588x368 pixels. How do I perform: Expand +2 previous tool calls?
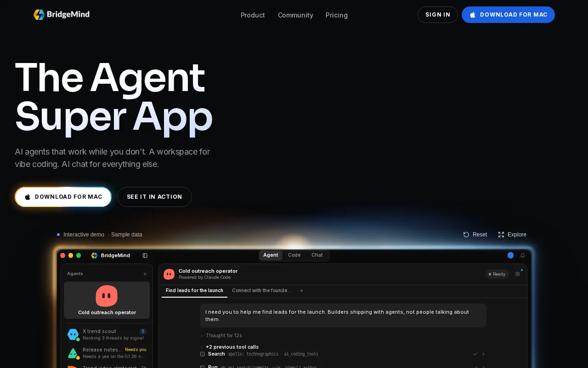232,347
